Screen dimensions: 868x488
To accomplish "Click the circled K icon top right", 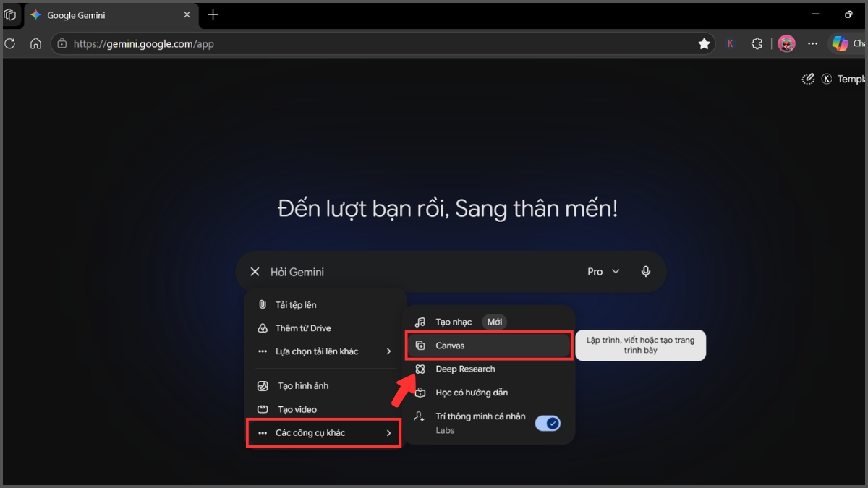I will pos(827,79).
